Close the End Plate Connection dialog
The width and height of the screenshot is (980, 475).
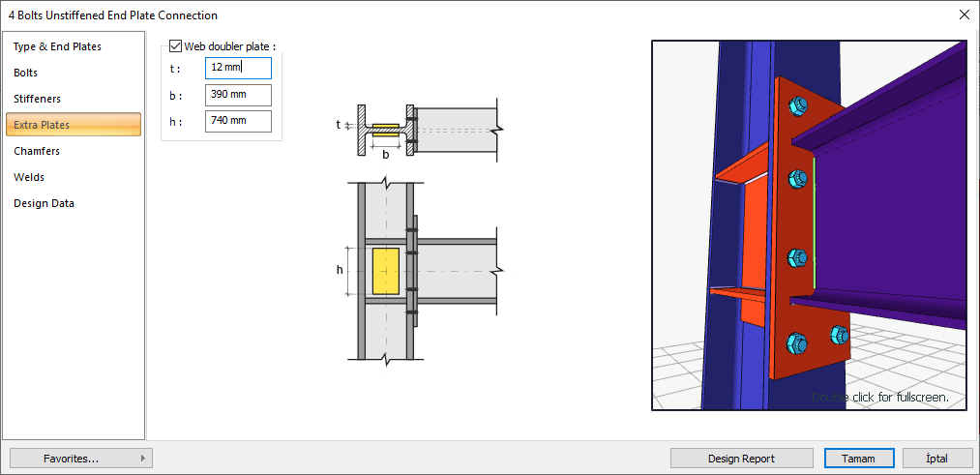[x=964, y=15]
